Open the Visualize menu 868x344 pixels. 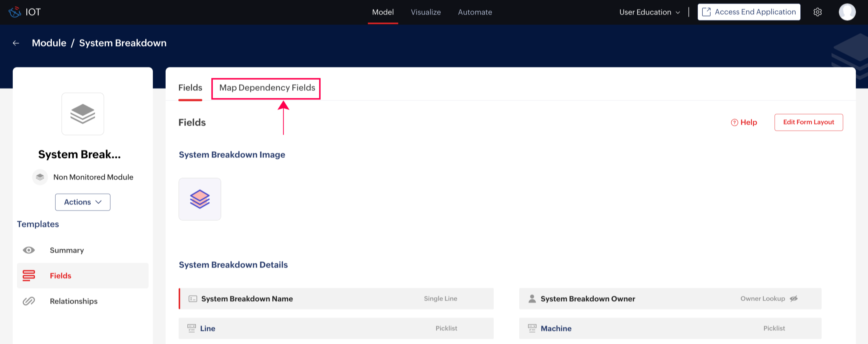426,12
